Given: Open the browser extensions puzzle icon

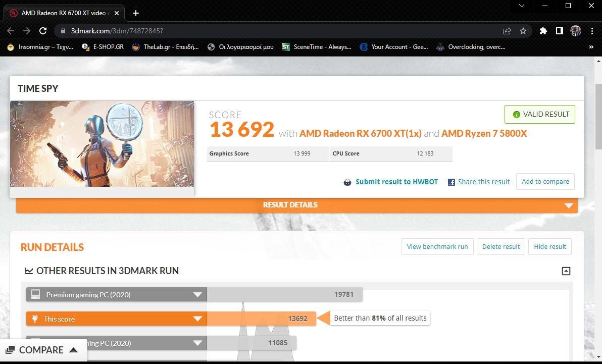Looking at the screenshot, I should [x=543, y=31].
